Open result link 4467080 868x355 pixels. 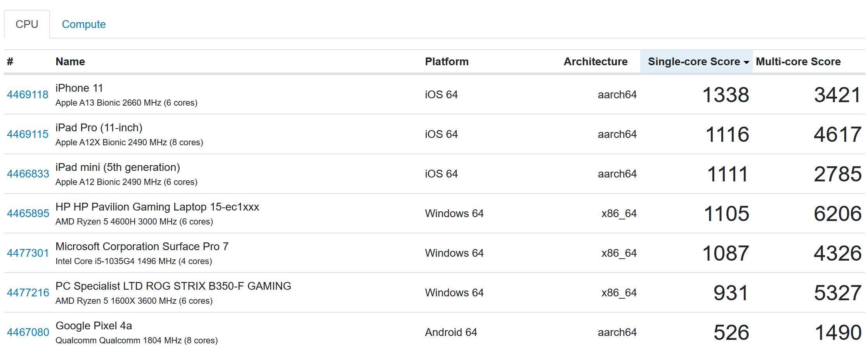click(x=28, y=332)
